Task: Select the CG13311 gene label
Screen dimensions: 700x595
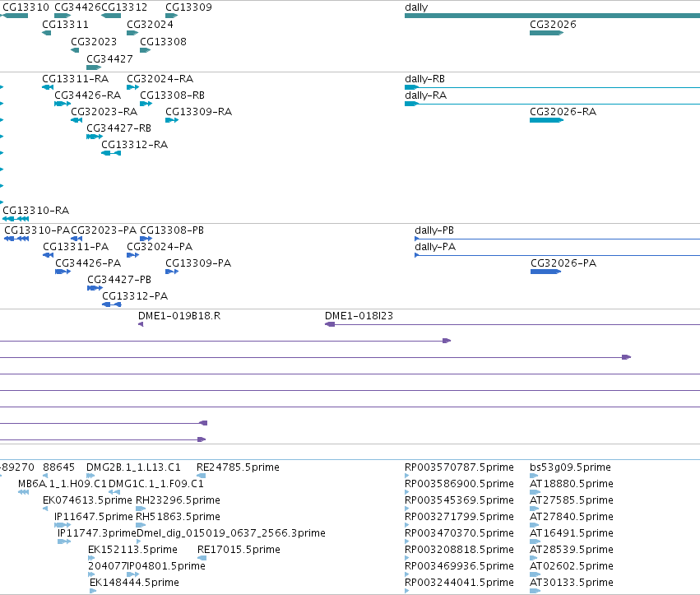Action: tap(65, 25)
